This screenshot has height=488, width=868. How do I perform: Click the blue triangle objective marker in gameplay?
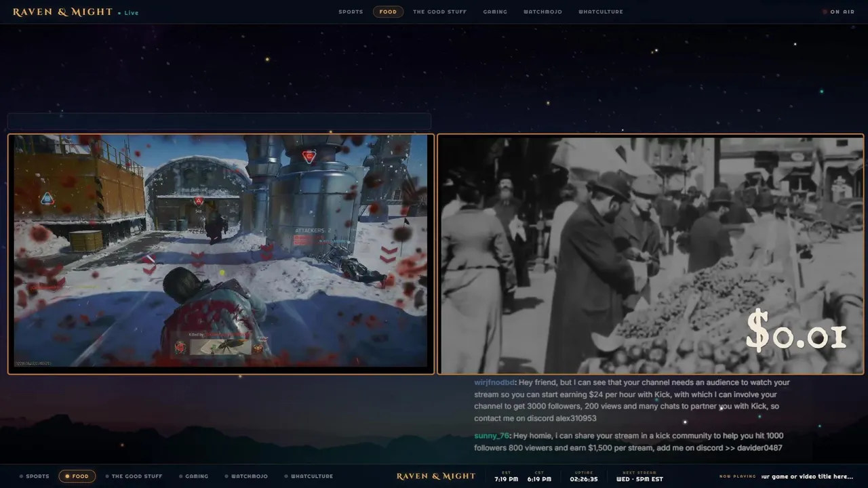(x=47, y=199)
